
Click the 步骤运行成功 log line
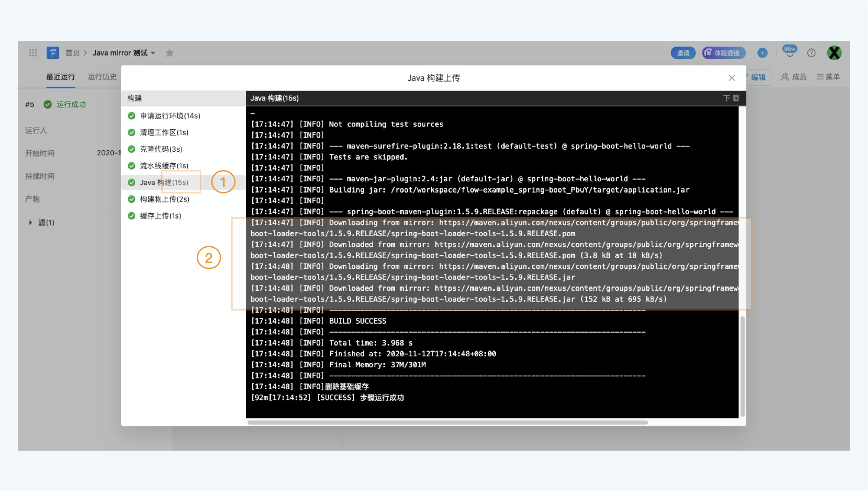327,398
